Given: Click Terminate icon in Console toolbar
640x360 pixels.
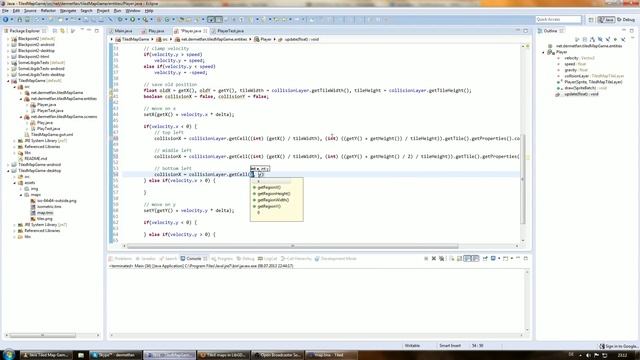Looking at the screenshot, I should [x=426, y=259].
